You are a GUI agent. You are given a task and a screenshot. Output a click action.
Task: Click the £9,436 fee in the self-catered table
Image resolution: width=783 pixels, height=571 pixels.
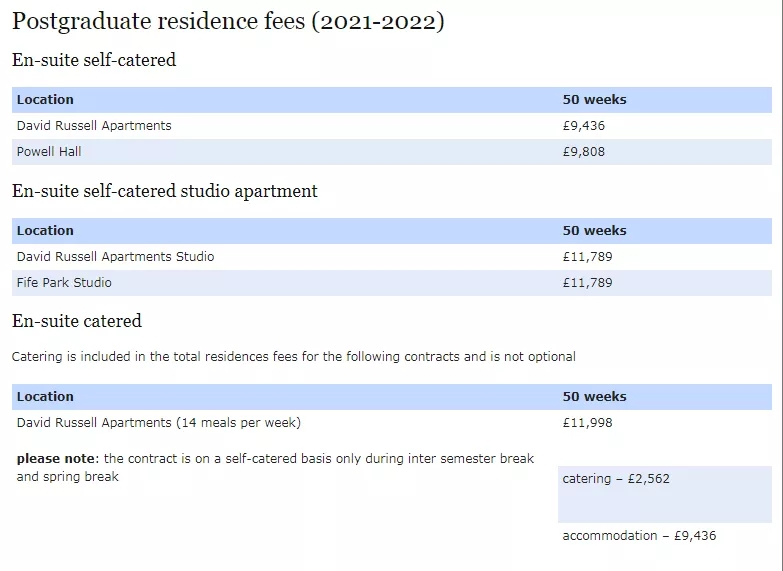584,126
